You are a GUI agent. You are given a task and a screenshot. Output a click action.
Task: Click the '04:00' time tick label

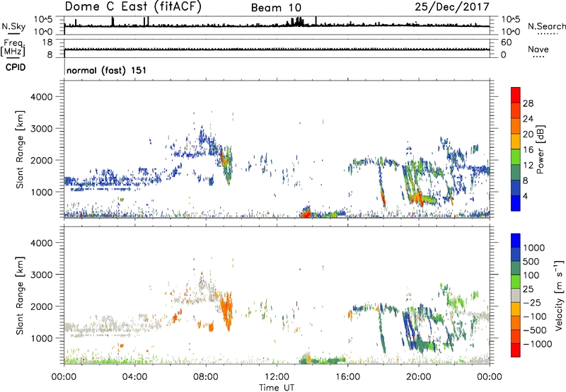(135, 377)
